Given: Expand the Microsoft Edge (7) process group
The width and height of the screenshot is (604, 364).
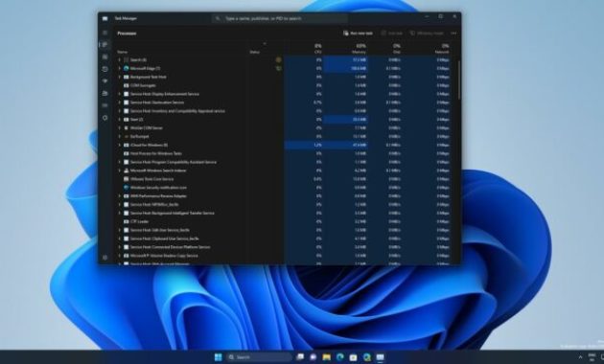Looking at the screenshot, I should tap(120, 69).
